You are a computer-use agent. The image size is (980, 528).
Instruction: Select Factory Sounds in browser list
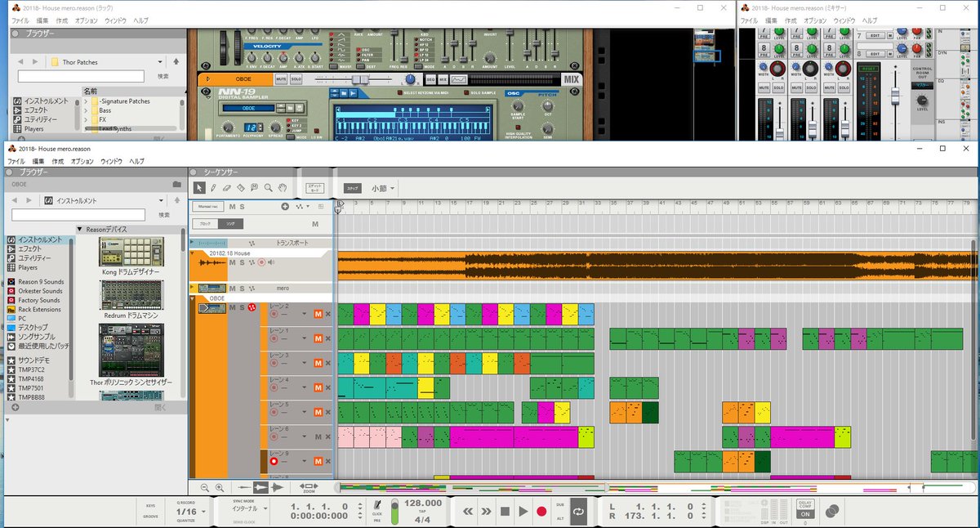38,300
